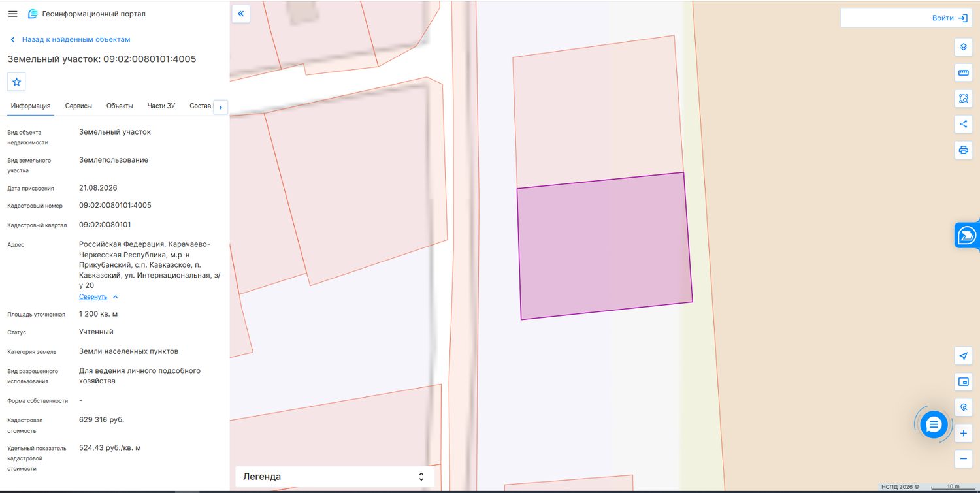Image resolution: width=980 pixels, height=493 pixels.
Task: Click the area value 1 200 кв. м
Action: [x=99, y=314]
